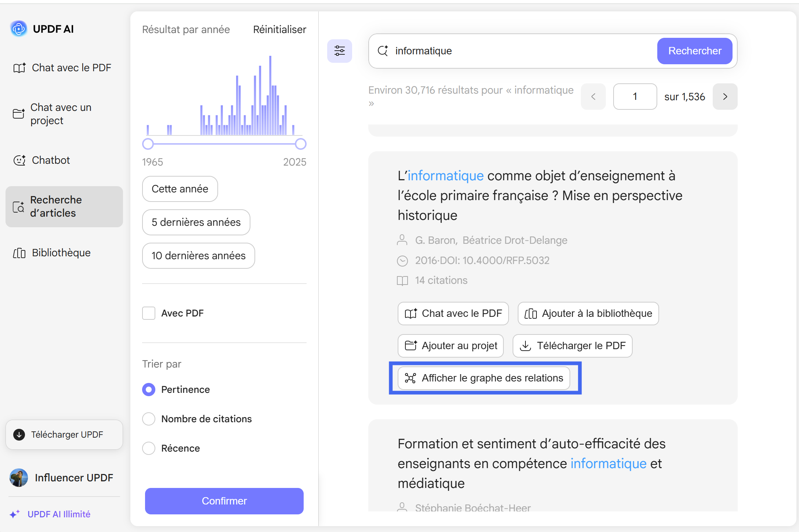Click the UPDF AI logo icon

click(x=19, y=29)
